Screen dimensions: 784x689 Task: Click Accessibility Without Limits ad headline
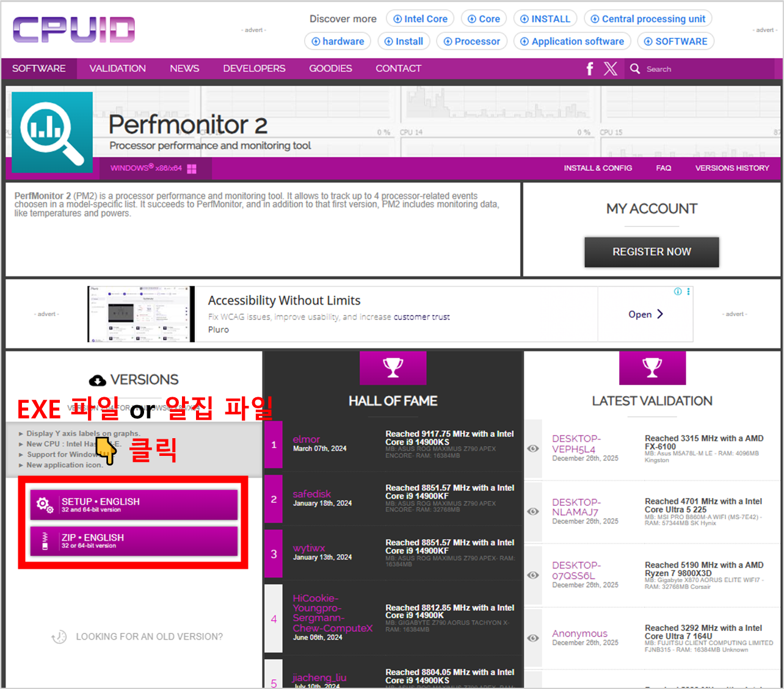[x=284, y=300]
